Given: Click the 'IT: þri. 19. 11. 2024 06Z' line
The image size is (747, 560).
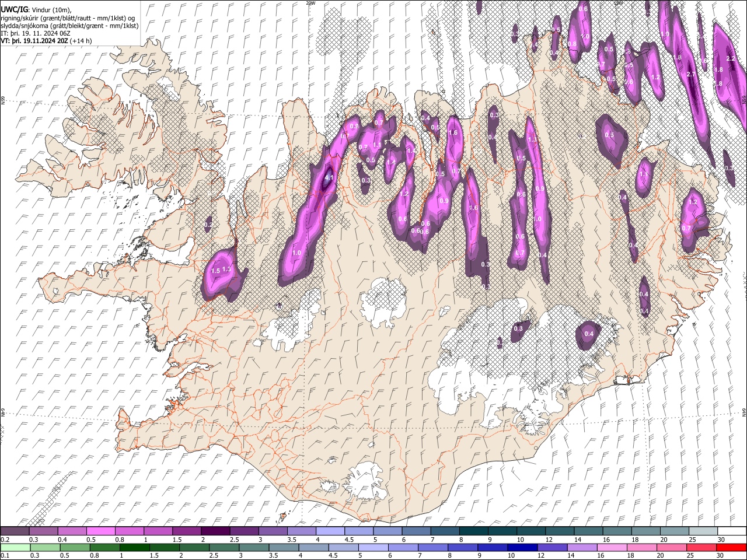Looking at the screenshot, I should click(x=36, y=33).
